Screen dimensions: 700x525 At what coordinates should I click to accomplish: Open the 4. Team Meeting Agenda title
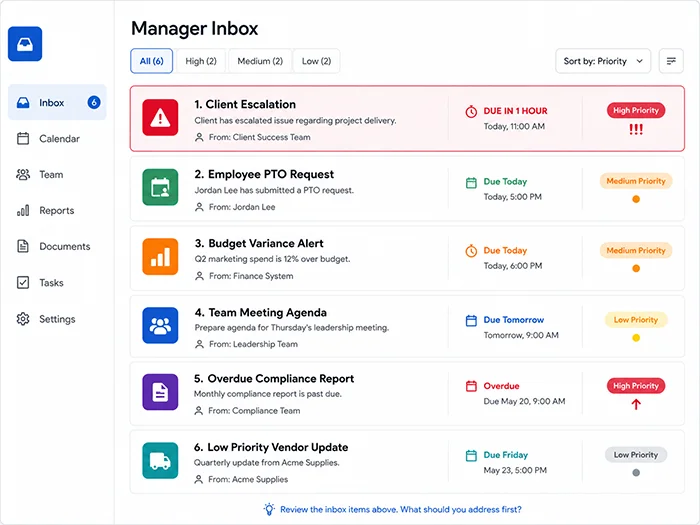(261, 312)
